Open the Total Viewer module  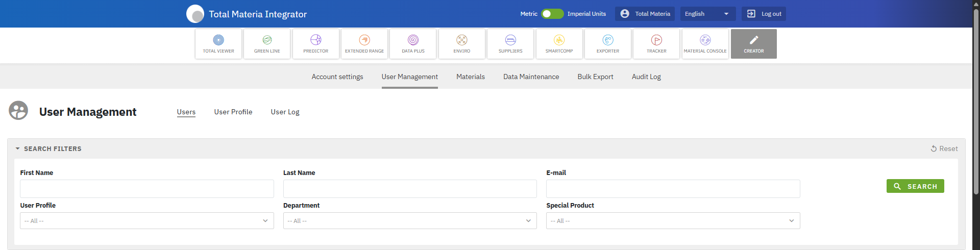coord(218,44)
